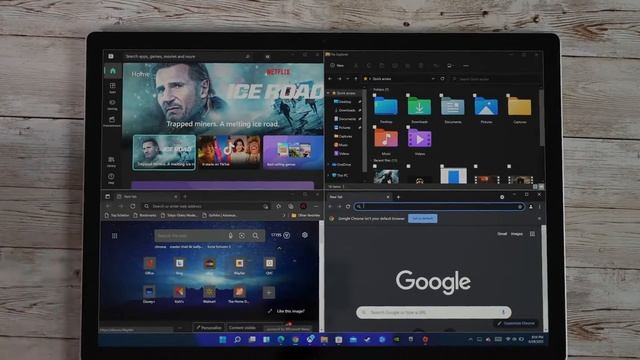Click the Personalize button in Edge
The height and width of the screenshot is (360, 640).
click(209, 327)
